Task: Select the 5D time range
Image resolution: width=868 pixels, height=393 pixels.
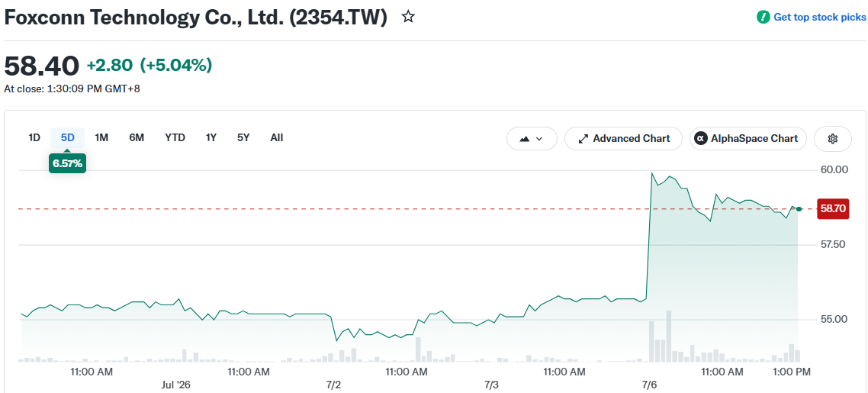Action: click(x=68, y=138)
